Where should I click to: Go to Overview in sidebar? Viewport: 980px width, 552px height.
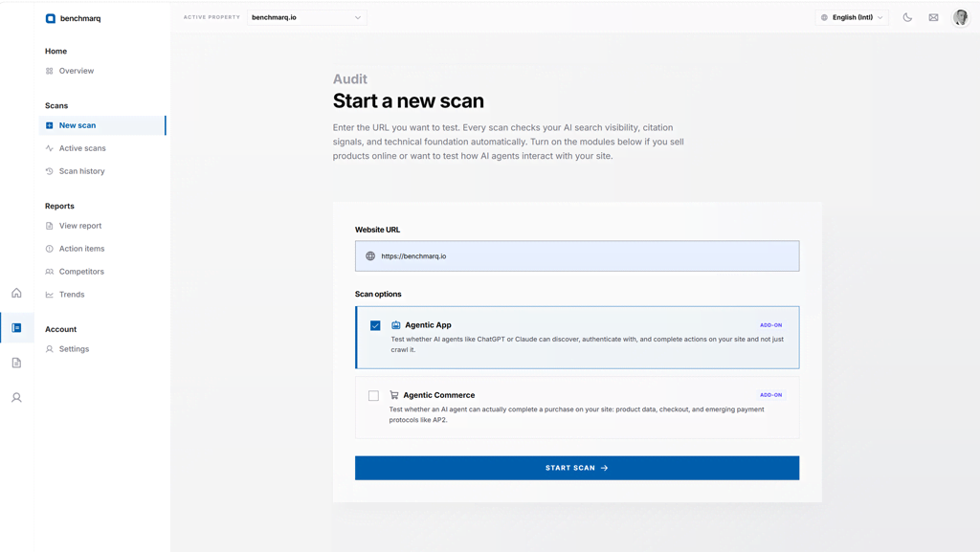click(x=77, y=71)
